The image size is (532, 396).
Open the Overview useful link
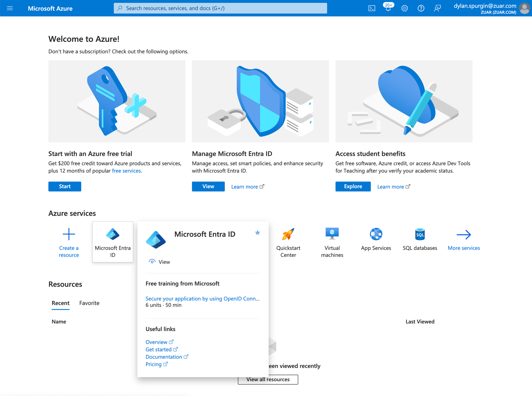[160, 342]
